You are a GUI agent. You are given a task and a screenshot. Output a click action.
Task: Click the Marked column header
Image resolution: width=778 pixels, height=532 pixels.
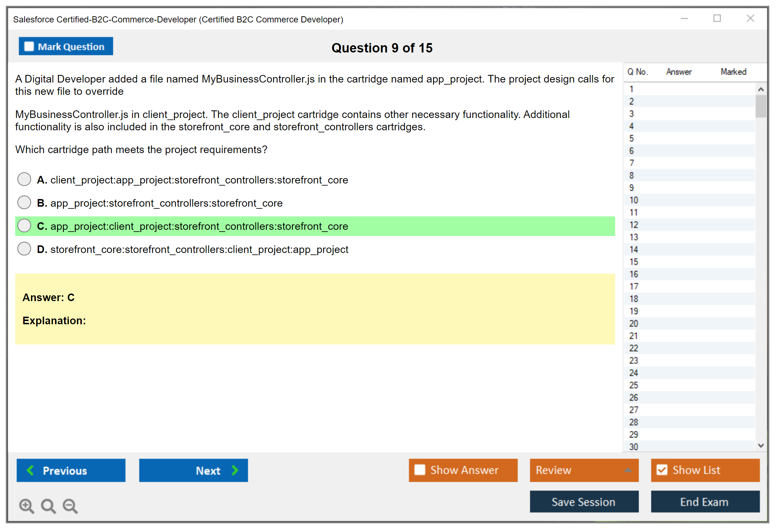point(733,72)
